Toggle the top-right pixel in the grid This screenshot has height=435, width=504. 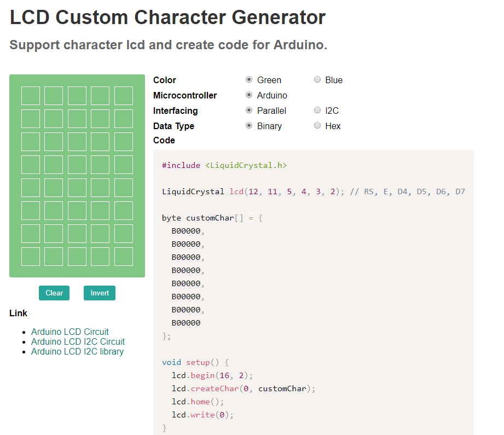coord(124,96)
